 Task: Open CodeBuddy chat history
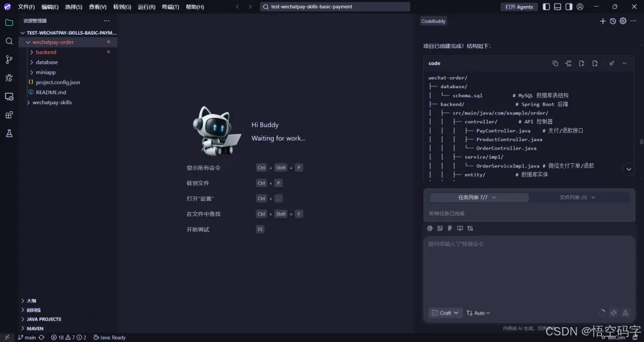point(613,21)
